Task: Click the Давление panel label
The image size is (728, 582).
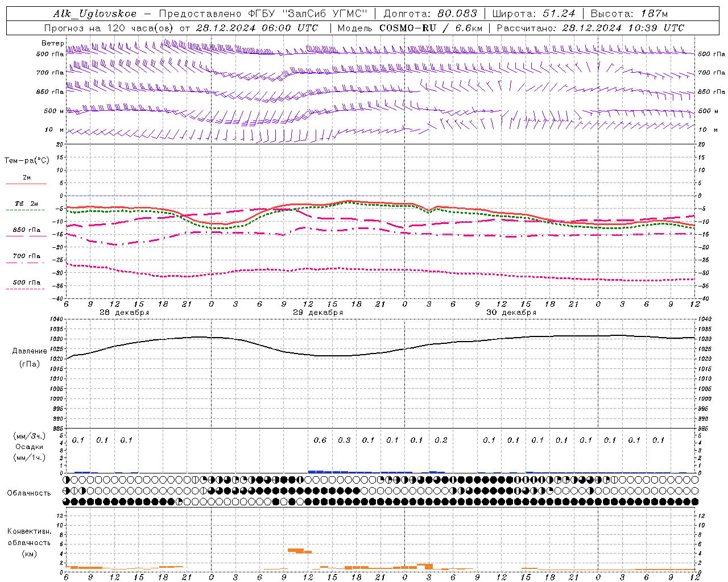Action: pyautogui.click(x=30, y=351)
